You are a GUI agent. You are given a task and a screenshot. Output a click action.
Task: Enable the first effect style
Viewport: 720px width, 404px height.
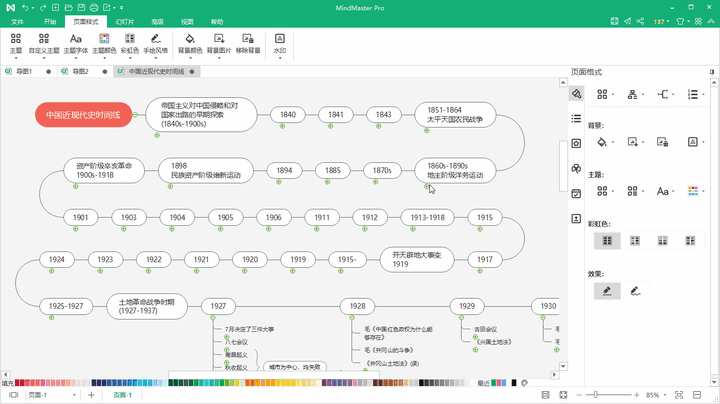[x=607, y=291]
